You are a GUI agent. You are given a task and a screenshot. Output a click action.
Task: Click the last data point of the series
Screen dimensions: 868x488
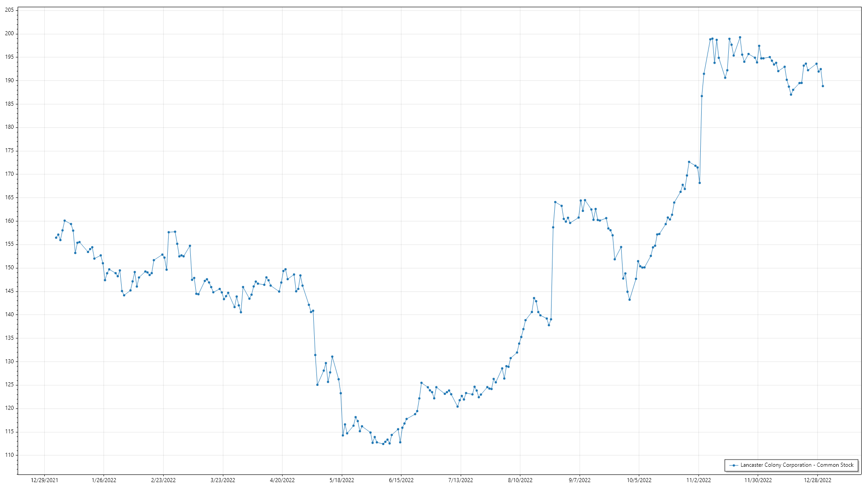pos(823,86)
